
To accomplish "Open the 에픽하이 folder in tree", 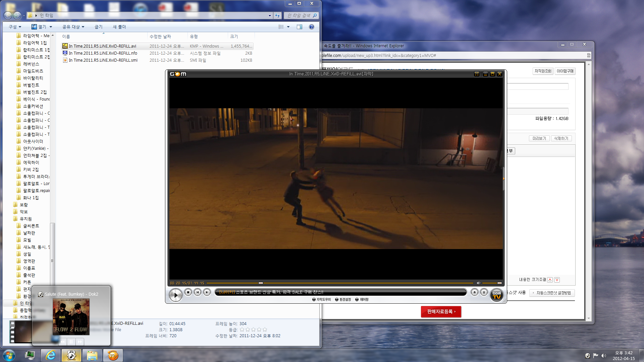I will pos(31,163).
